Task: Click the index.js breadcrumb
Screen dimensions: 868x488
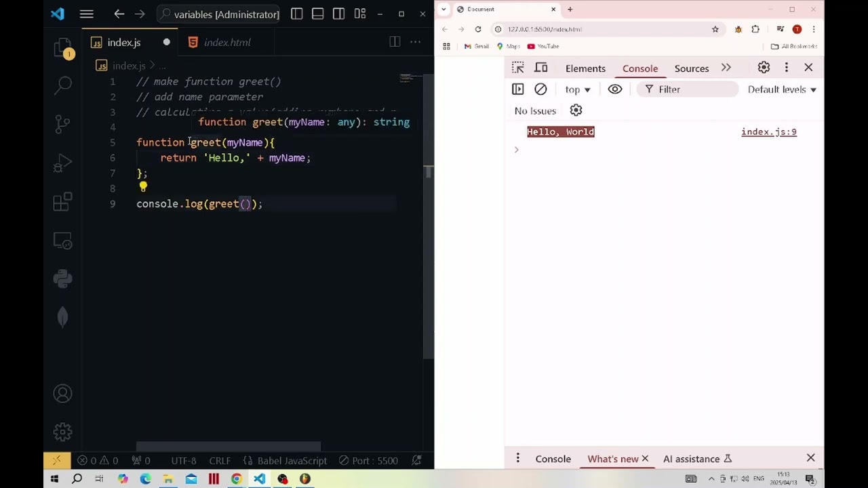Action: pos(121,66)
